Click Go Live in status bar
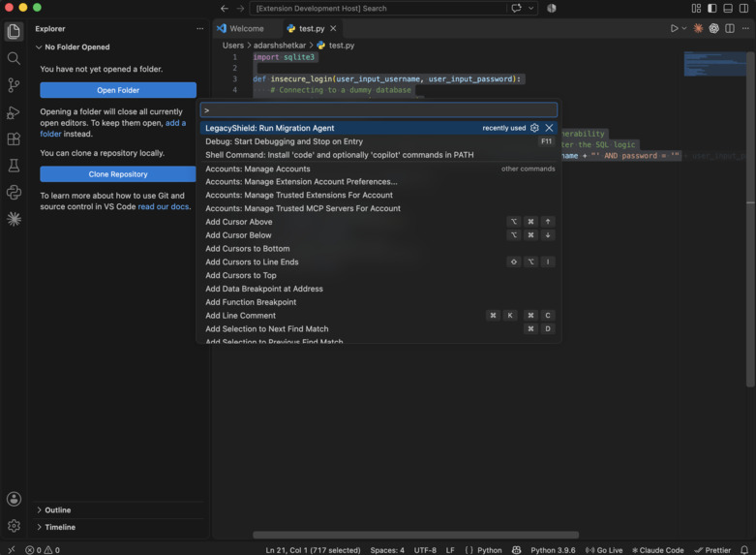 (604, 550)
